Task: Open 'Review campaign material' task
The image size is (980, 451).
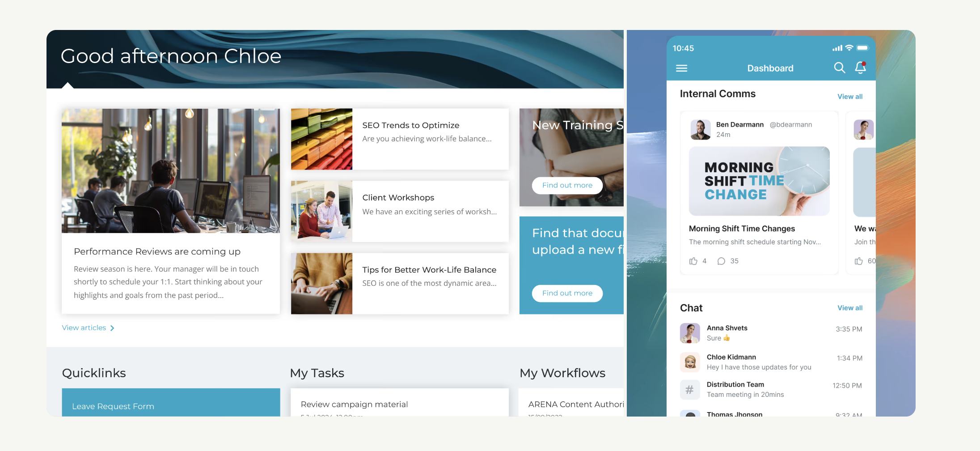Action: pyautogui.click(x=354, y=404)
